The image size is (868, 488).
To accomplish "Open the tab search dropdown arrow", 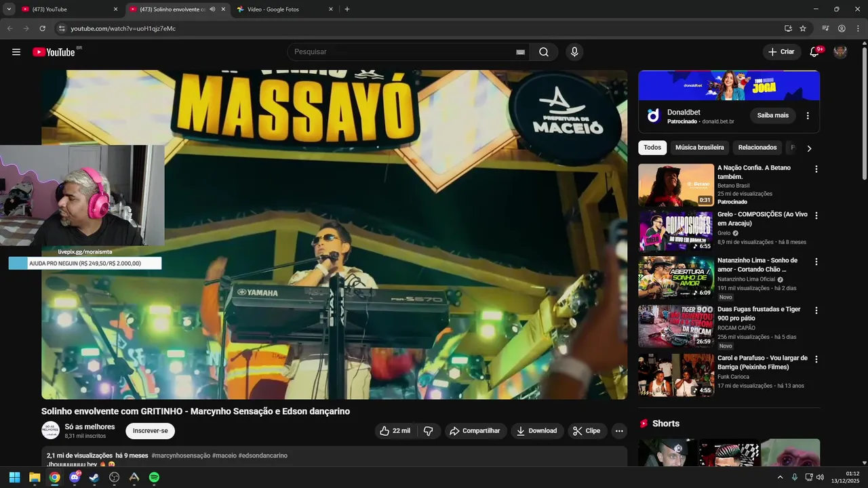I will point(9,9).
